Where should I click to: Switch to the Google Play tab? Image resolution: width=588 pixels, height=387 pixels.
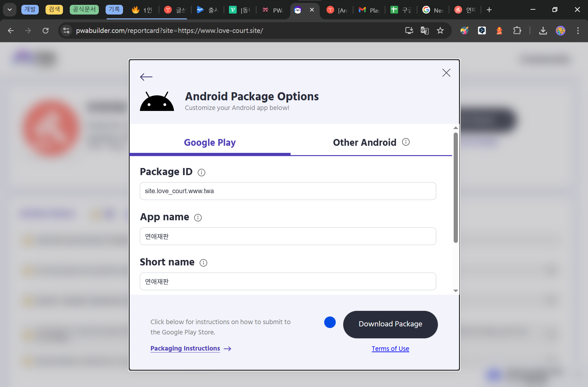tap(210, 142)
